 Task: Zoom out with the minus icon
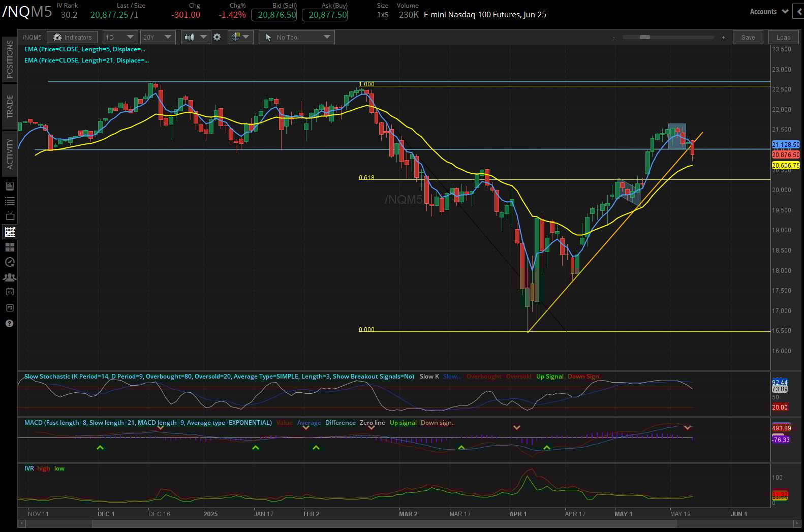(613, 37)
